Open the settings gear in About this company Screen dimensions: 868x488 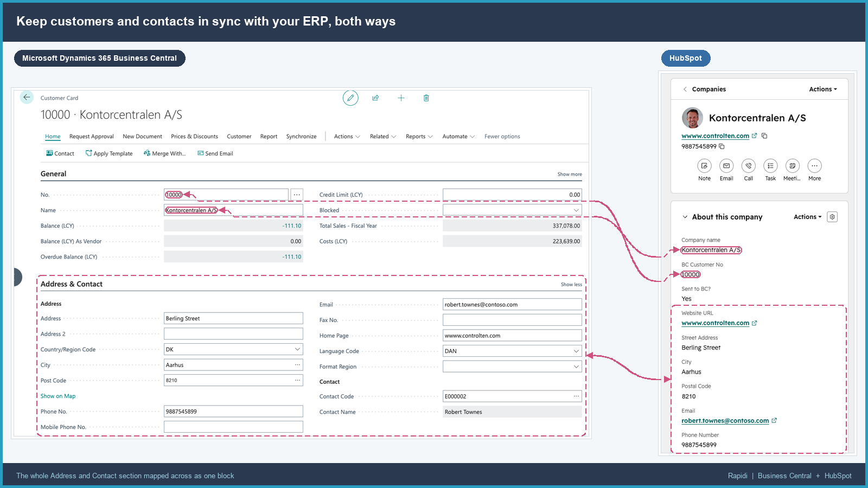click(832, 217)
